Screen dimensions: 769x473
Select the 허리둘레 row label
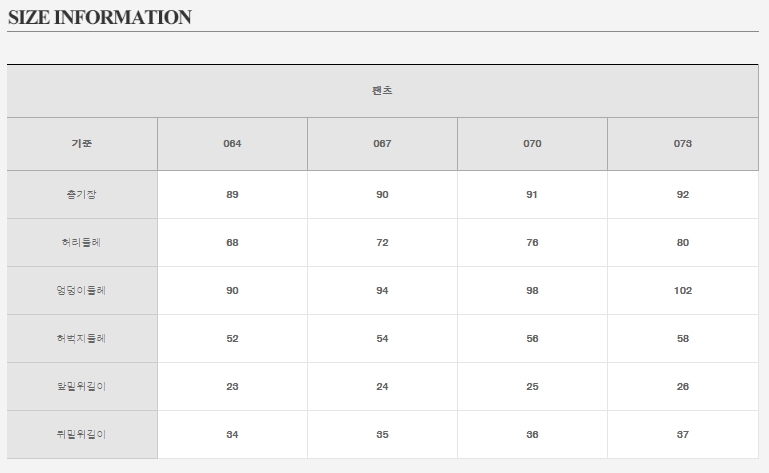(x=82, y=243)
